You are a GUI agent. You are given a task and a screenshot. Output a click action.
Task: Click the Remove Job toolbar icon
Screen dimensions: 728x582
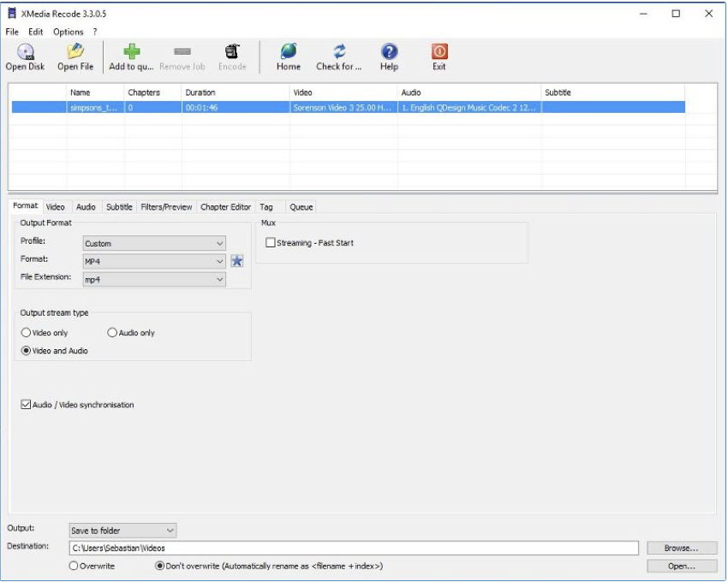click(x=182, y=51)
